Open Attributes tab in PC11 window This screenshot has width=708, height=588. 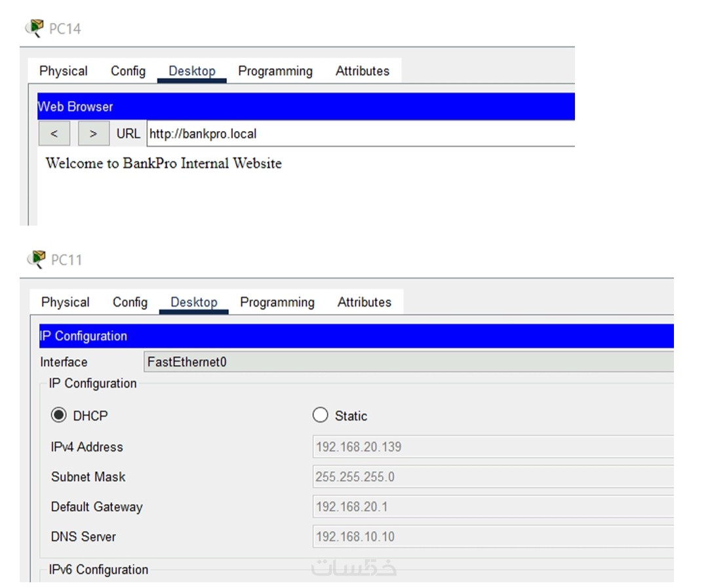[364, 302]
